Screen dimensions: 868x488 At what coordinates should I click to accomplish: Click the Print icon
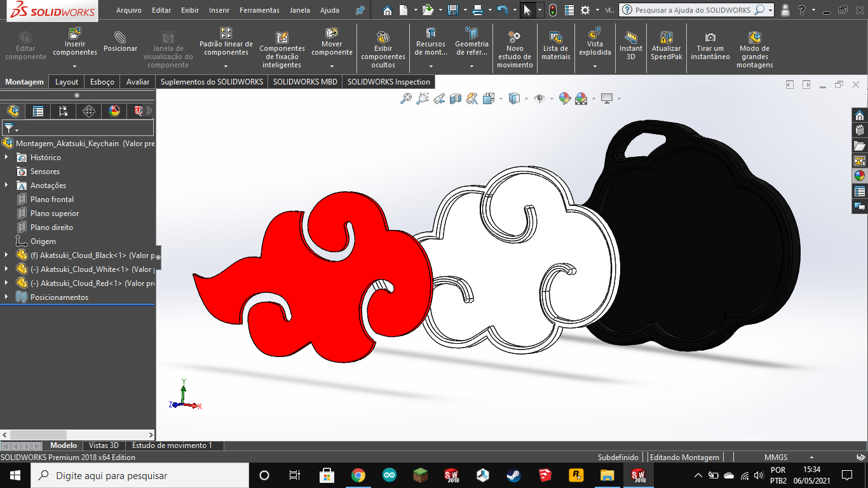click(478, 10)
